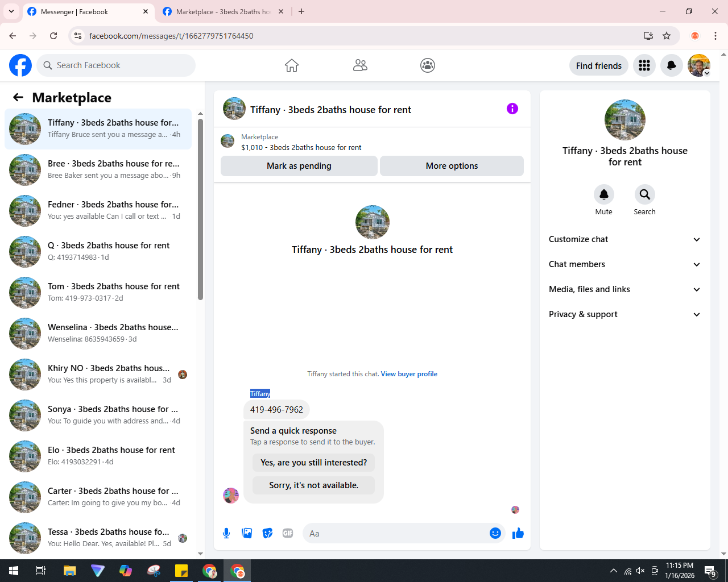Open Tom's conversation in the list
Screen dimensions: 728x582
98,293
